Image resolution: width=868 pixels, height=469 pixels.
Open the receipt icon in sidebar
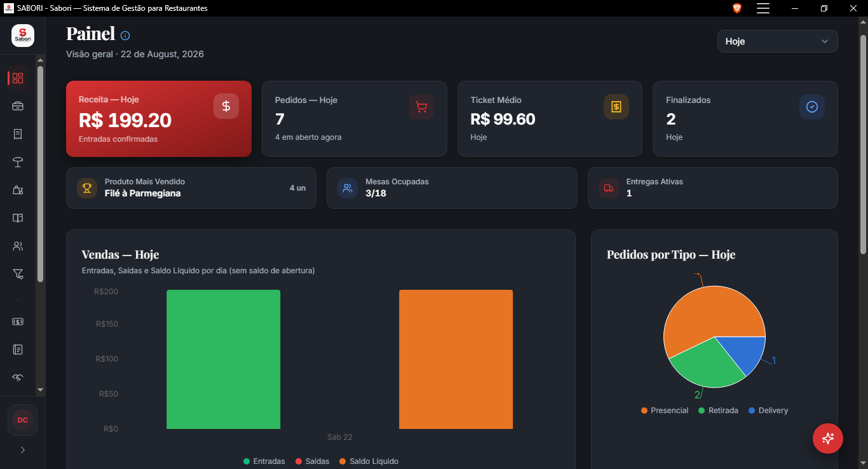click(x=18, y=134)
